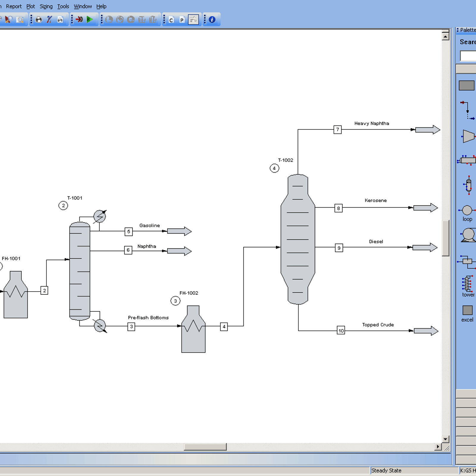The image size is (476, 476).
Task: Select the FH-1001 fired heater
Action: 16,295
